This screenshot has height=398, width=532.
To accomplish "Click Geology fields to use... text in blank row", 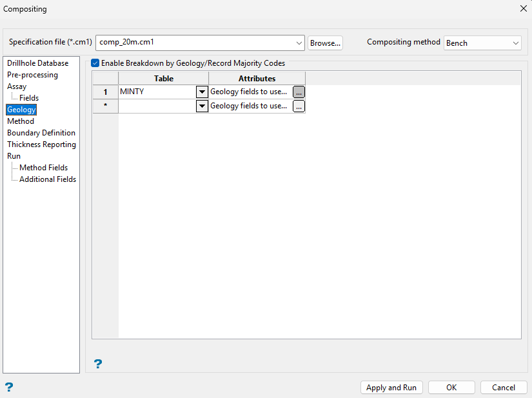I will point(248,106).
